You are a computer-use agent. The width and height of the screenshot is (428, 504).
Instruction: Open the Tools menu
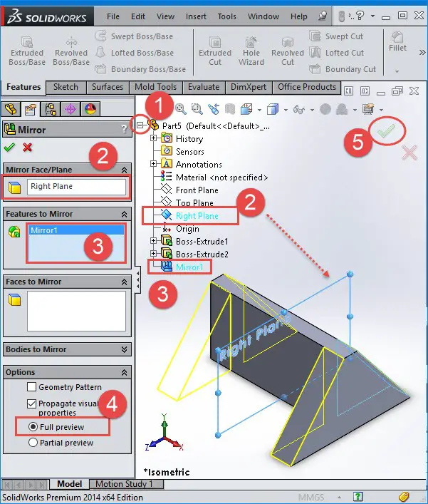226,16
